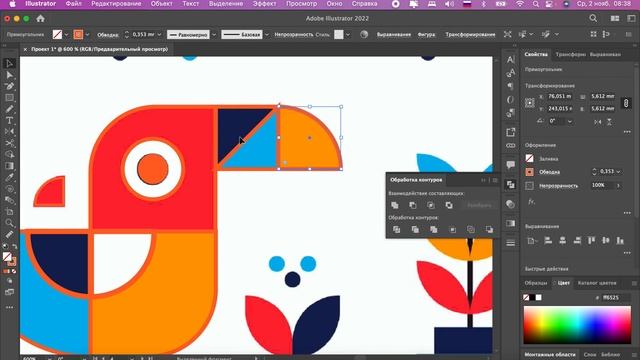This screenshot has width=640, height=360.
Task: Align top edges in alignment section
Action: click(591, 240)
